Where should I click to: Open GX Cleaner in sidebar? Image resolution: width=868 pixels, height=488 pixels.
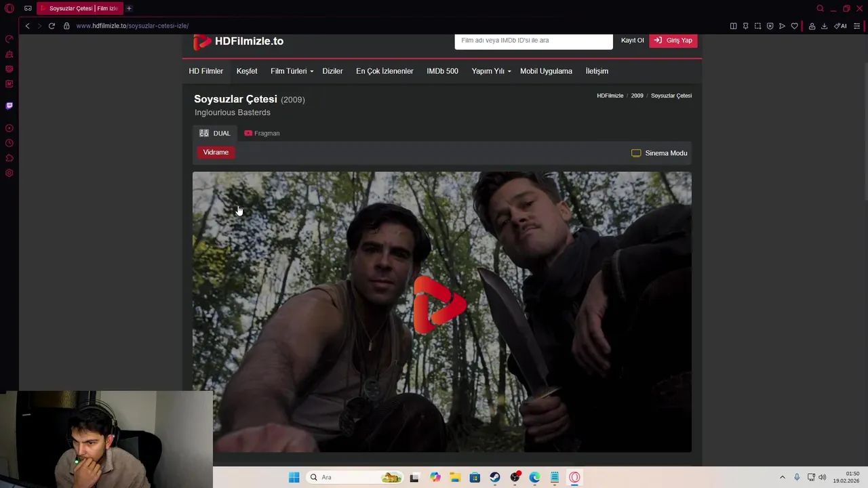tap(9, 54)
